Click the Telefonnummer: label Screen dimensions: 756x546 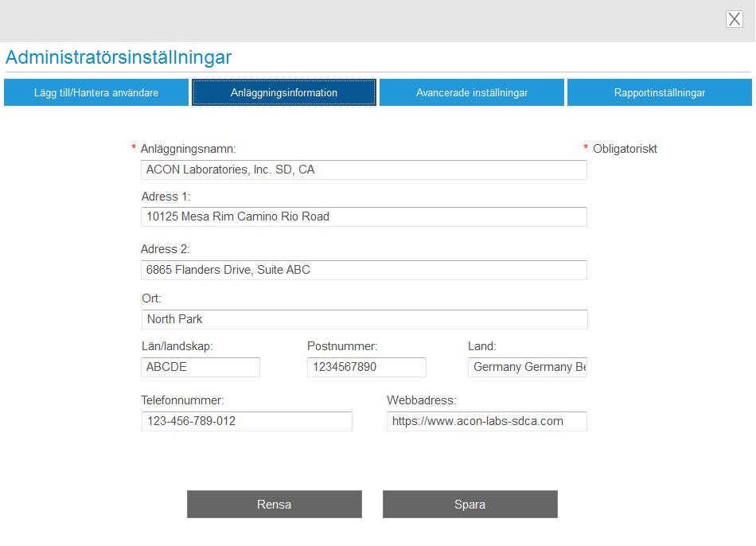point(182,400)
